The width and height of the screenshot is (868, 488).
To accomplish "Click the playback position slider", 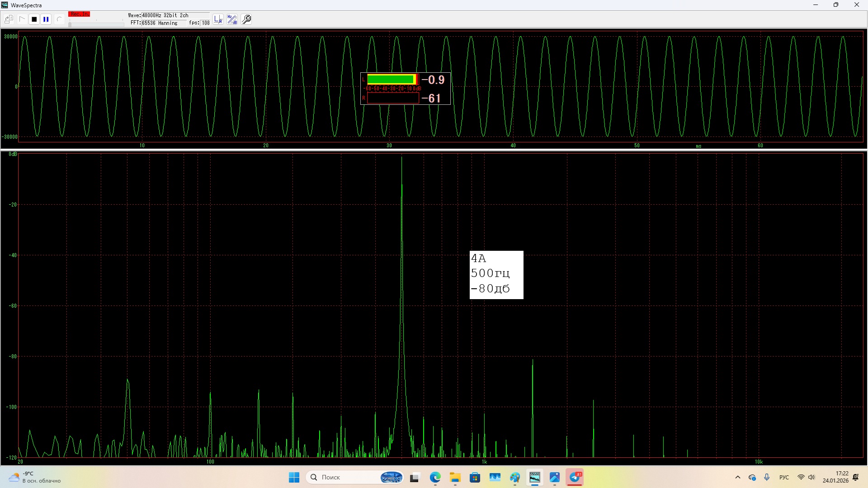I will (96, 24).
